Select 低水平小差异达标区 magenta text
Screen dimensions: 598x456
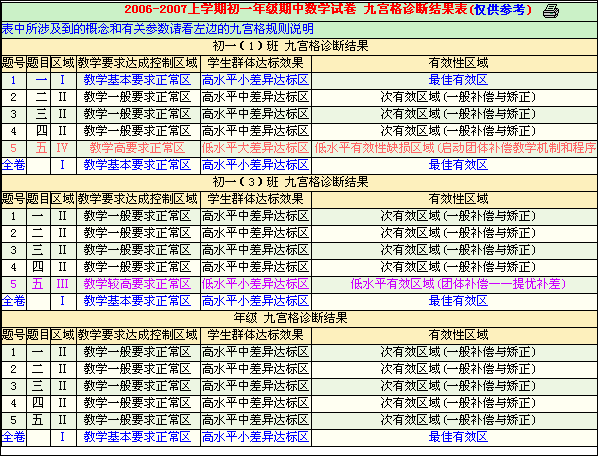point(255,284)
